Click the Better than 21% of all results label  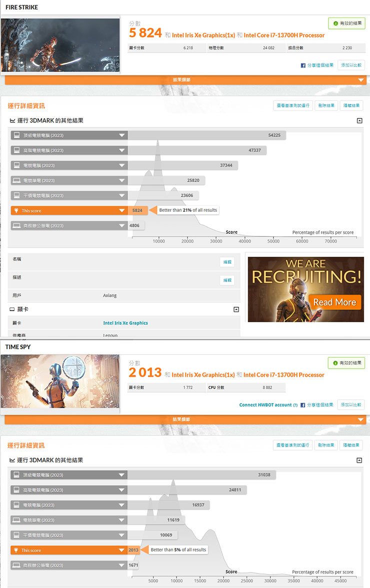188,210
